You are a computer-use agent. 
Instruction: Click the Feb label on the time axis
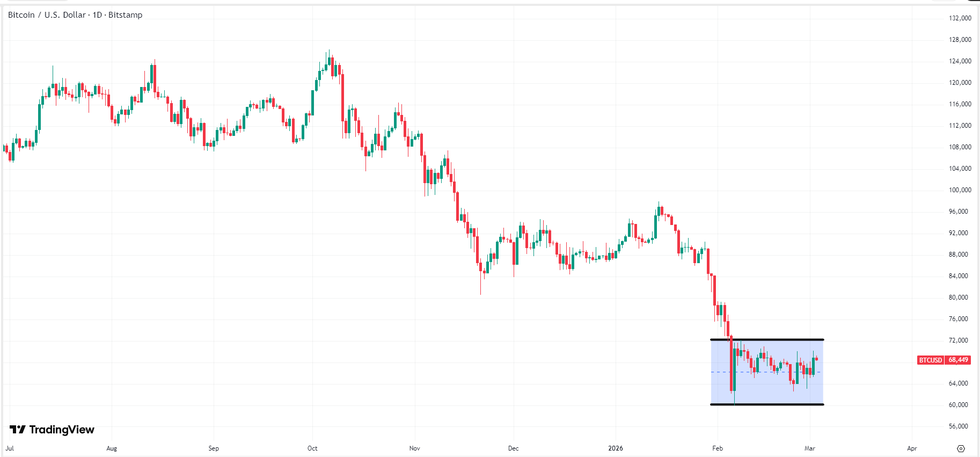tap(718, 448)
